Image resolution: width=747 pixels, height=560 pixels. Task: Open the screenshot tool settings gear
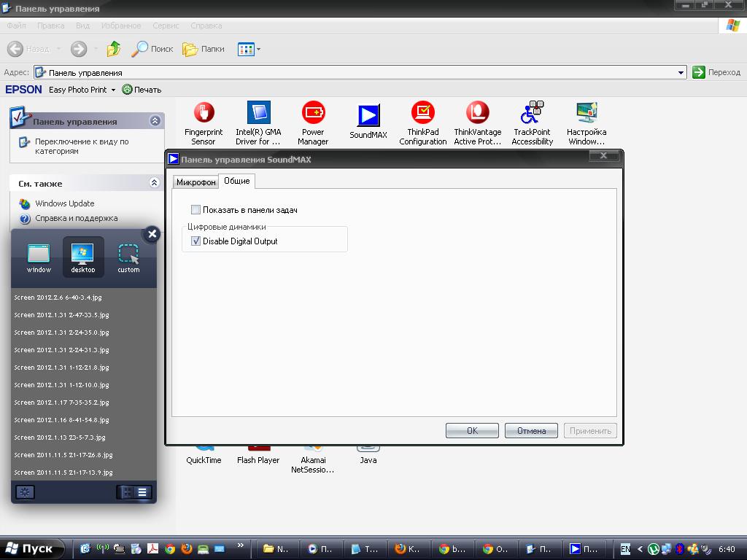(x=25, y=492)
